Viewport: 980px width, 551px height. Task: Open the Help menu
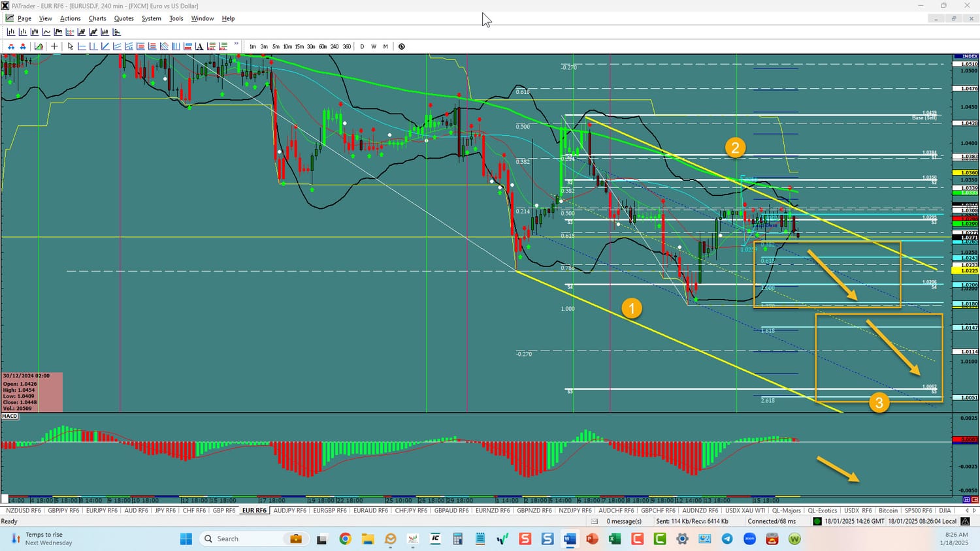(x=228, y=18)
